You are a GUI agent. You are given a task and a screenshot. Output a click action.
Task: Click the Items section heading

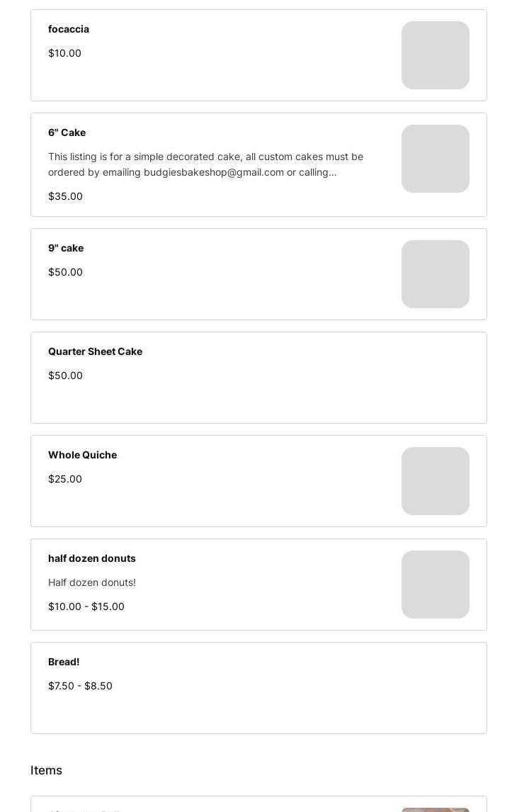point(46,770)
